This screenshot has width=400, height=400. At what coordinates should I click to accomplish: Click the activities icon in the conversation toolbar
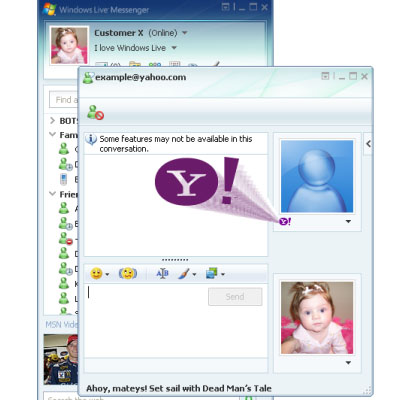point(212,273)
